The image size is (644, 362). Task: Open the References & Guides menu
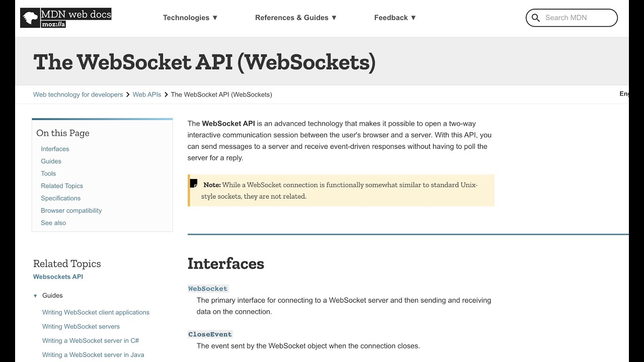[296, 18]
